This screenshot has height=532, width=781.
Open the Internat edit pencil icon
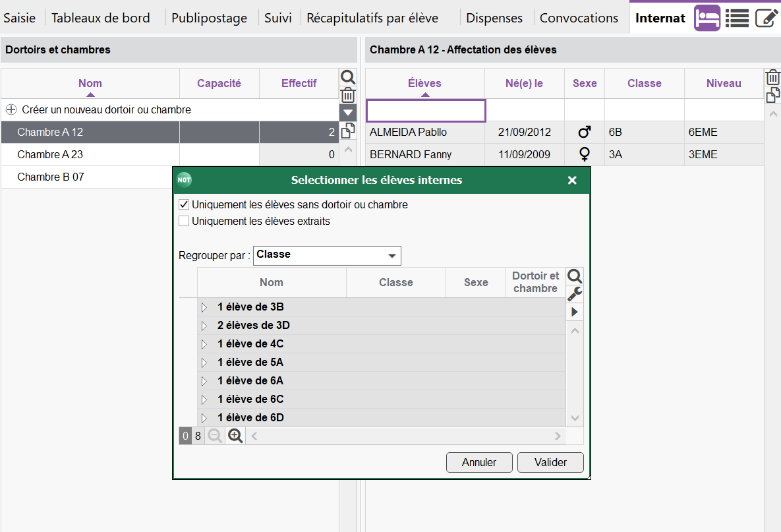click(x=766, y=18)
